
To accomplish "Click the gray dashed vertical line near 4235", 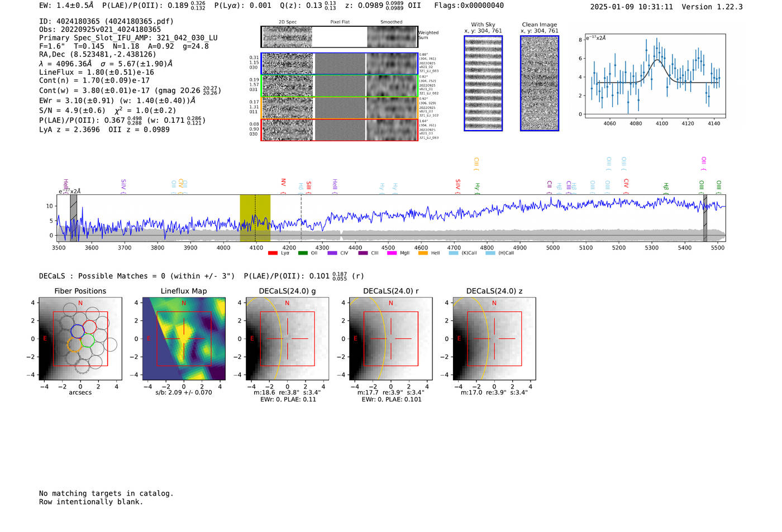I will 301,218.
